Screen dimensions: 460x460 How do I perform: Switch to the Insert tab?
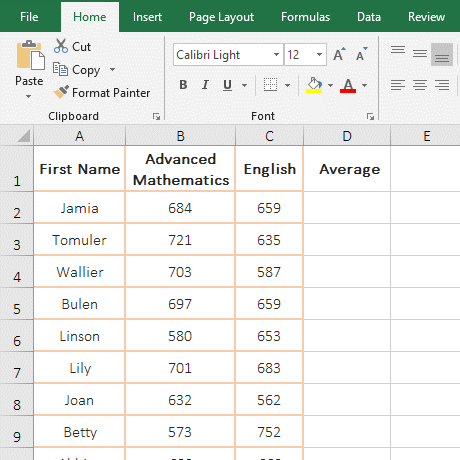point(147,17)
